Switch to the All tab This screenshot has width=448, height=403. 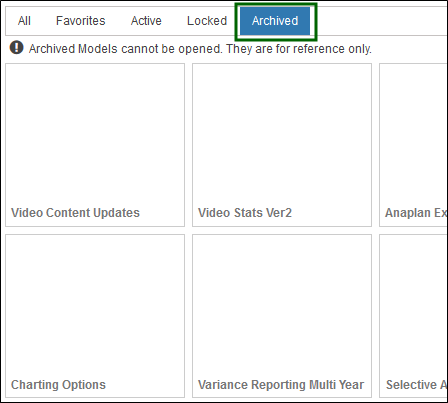[24, 21]
